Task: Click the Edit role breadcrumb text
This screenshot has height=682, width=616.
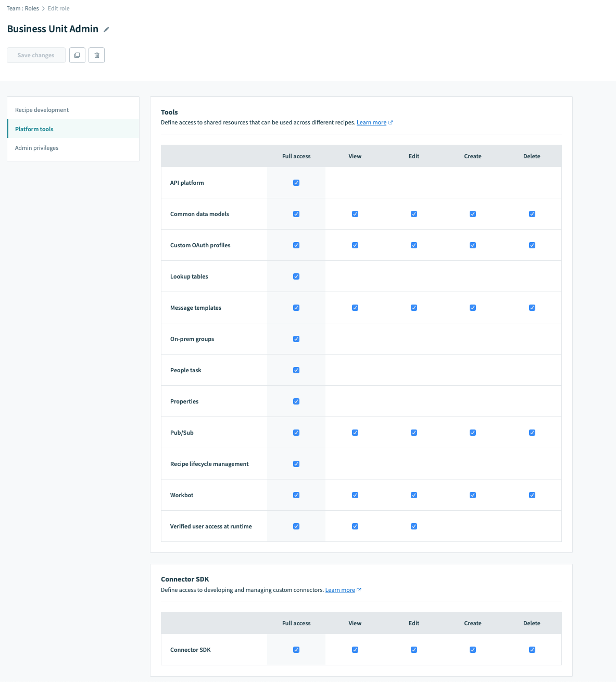Action: tap(58, 8)
